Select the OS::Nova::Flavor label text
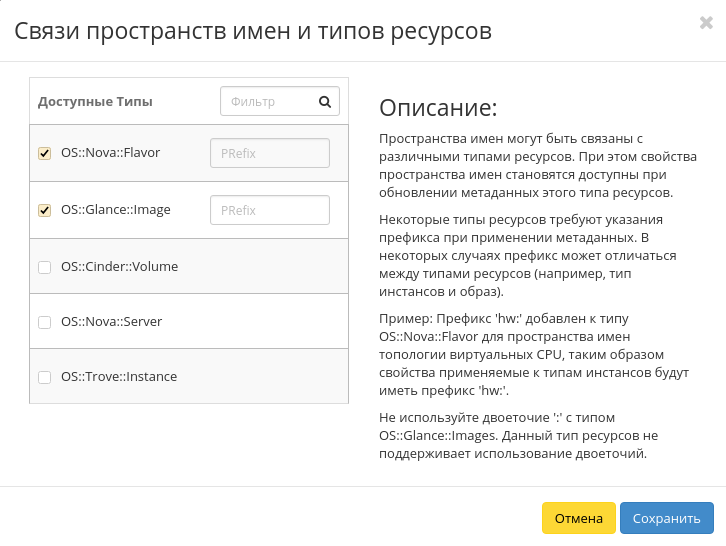726x546 pixels. point(110,153)
